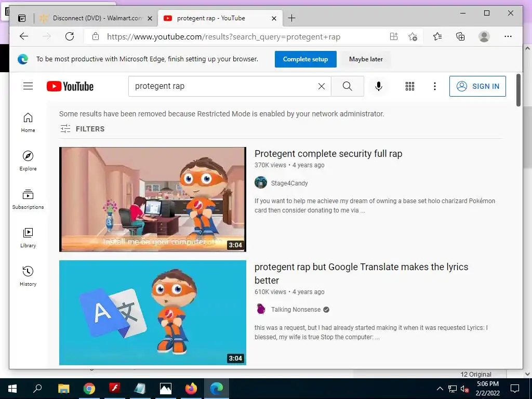The image size is (532, 399).
Task: Open Edge Collections panel
Action: pyautogui.click(x=460, y=36)
